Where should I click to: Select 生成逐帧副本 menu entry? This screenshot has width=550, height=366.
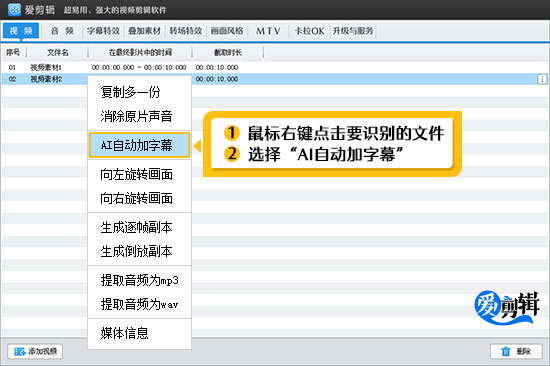[139, 227]
